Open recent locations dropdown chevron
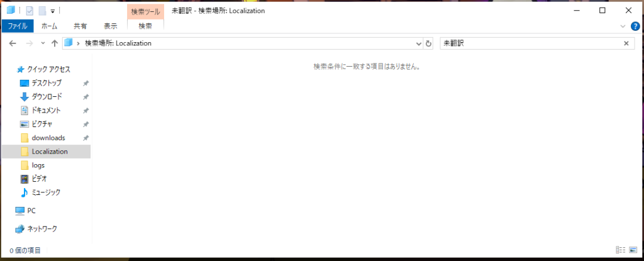This screenshot has height=261, width=644. [x=43, y=43]
